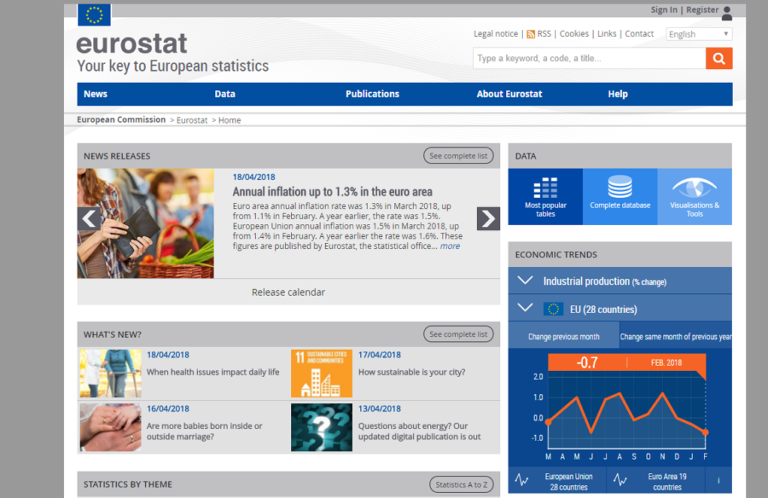Click See complete list in What's New

click(x=458, y=334)
